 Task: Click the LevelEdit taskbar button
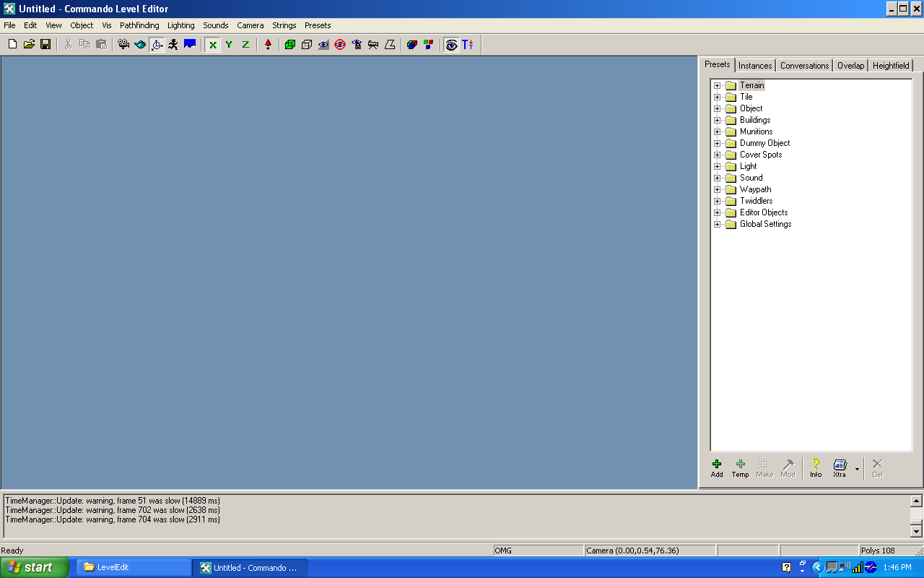pyautogui.click(x=134, y=568)
